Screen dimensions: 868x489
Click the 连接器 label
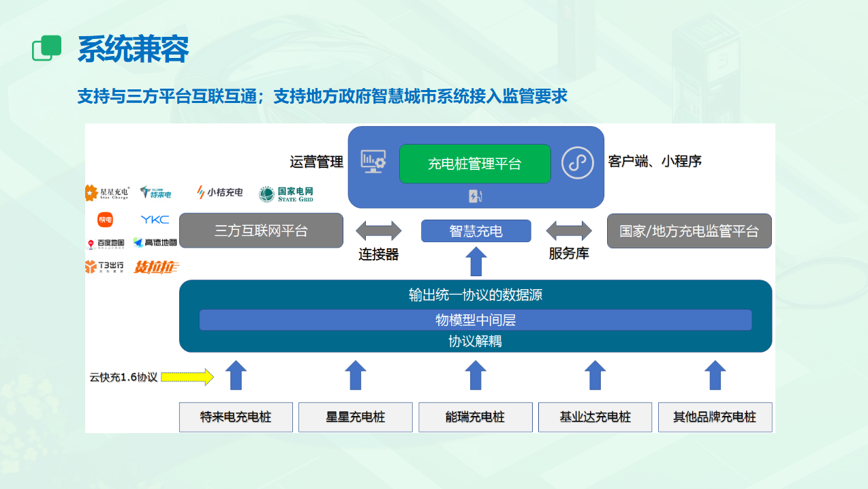(379, 254)
